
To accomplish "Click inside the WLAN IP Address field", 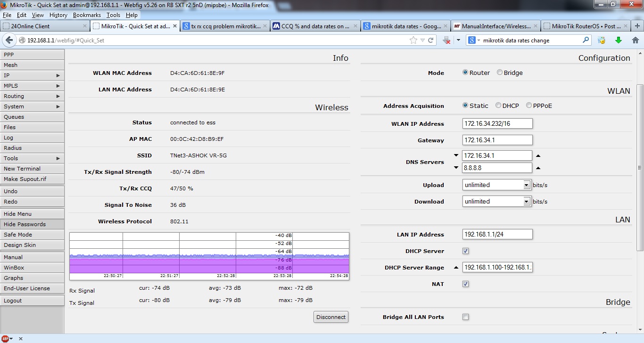I will point(497,123).
